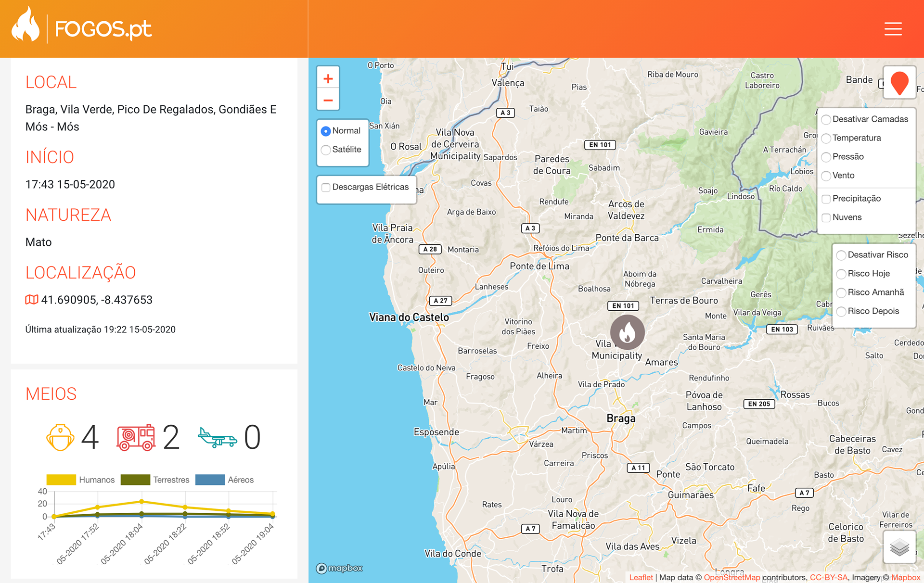Select the Risco Hoje option
The image size is (924, 583).
tap(841, 274)
